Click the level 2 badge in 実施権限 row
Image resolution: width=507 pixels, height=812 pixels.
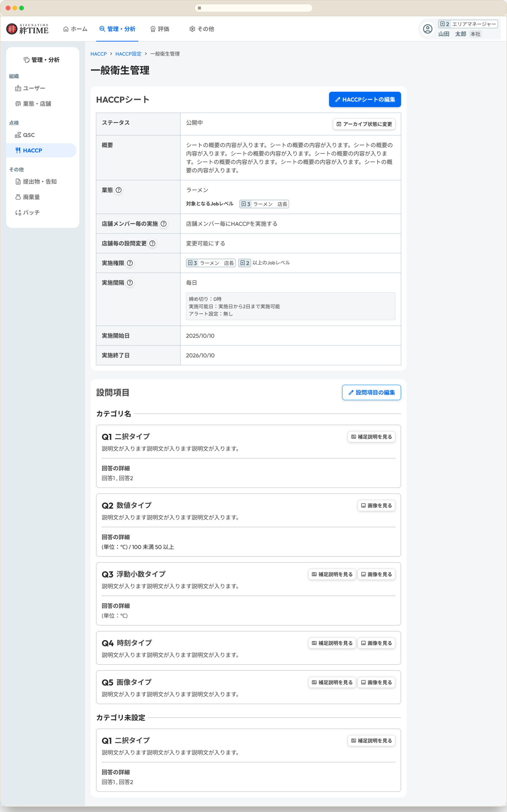coord(245,263)
